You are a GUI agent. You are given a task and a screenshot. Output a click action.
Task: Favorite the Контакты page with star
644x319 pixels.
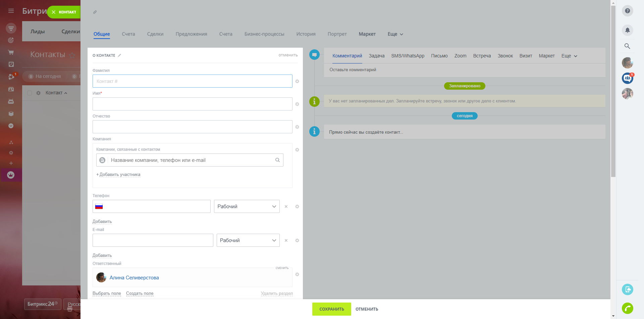pyautogui.click(x=72, y=55)
